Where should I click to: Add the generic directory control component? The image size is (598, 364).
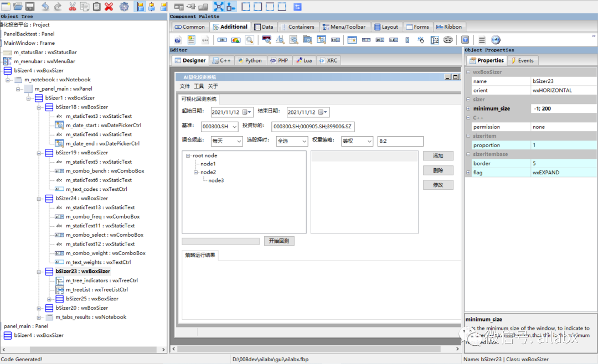(x=435, y=40)
